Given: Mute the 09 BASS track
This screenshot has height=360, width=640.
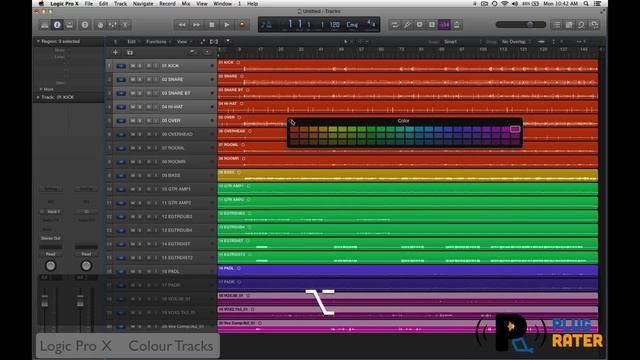Looking at the screenshot, I should pyautogui.click(x=133, y=176).
